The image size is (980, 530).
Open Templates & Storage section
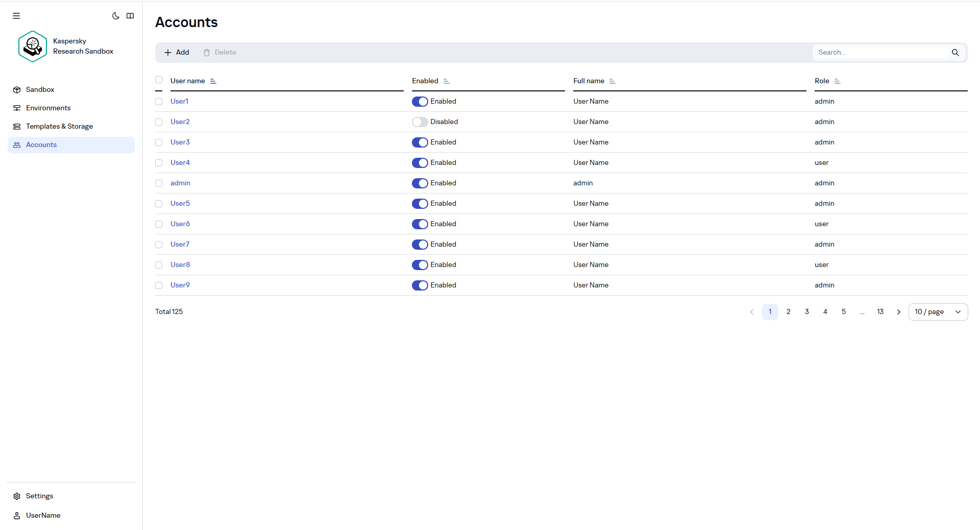[x=59, y=126]
